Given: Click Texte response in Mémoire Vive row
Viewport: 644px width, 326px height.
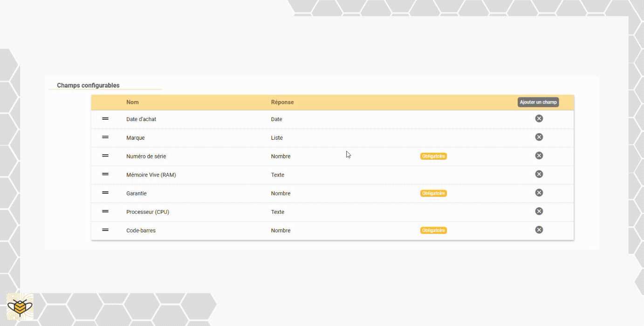Looking at the screenshot, I should click(278, 175).
